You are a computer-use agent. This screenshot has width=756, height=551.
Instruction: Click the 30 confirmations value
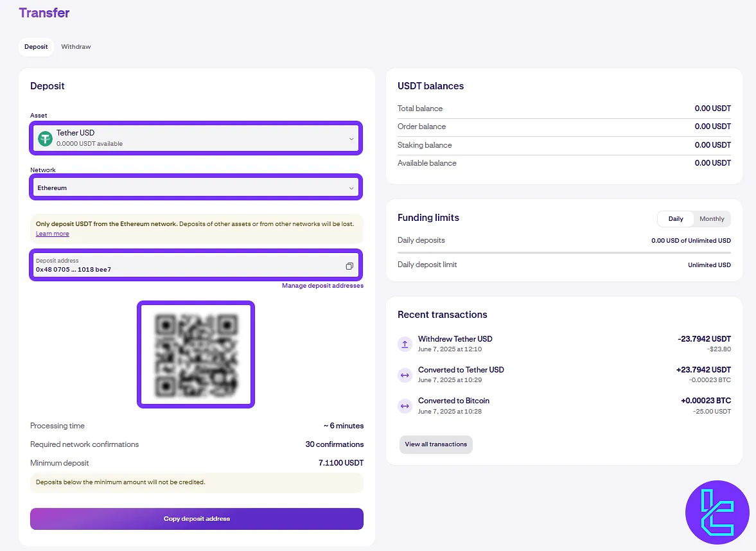pyautogui.click(x=334, y=444)
